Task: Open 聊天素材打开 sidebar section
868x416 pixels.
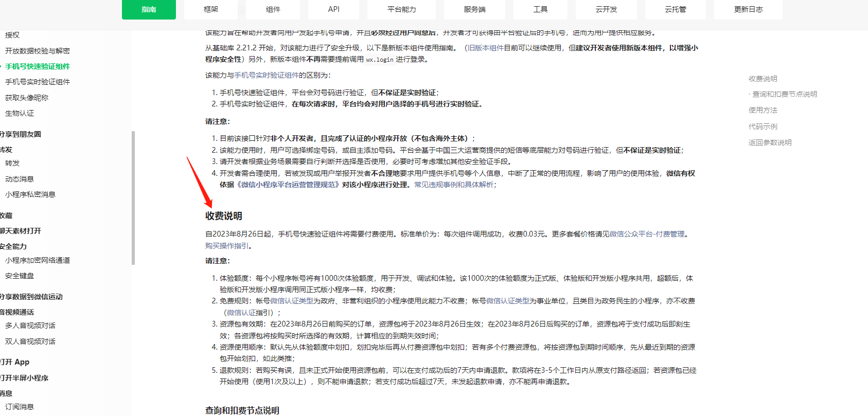Action: [21, 231]
